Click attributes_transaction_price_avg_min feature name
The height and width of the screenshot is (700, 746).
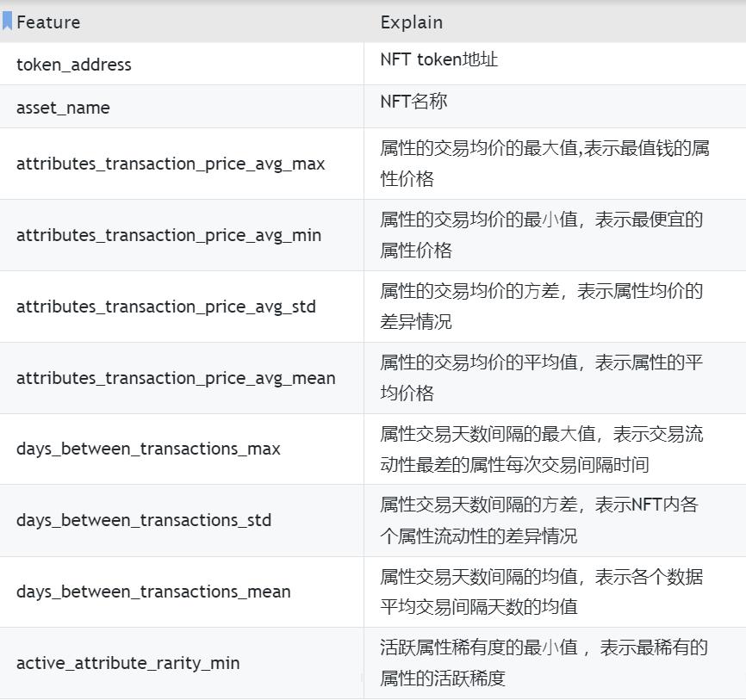(x=169, y=235)
